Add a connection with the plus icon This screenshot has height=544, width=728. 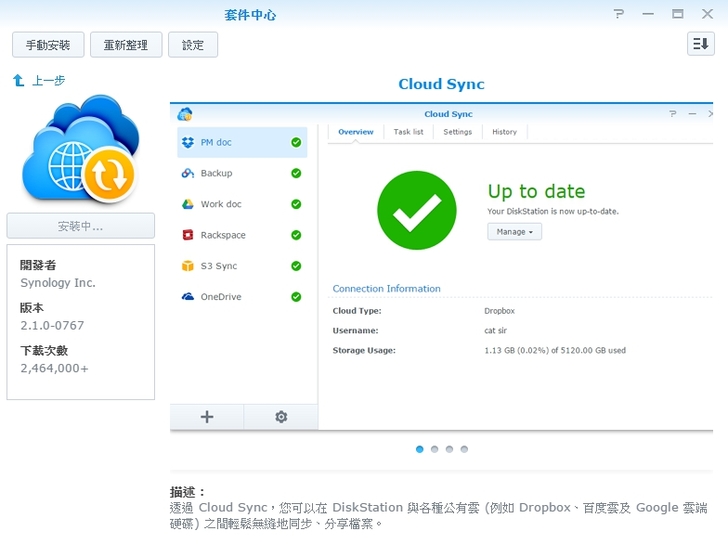pyautogui.click(x=207, y=417)
